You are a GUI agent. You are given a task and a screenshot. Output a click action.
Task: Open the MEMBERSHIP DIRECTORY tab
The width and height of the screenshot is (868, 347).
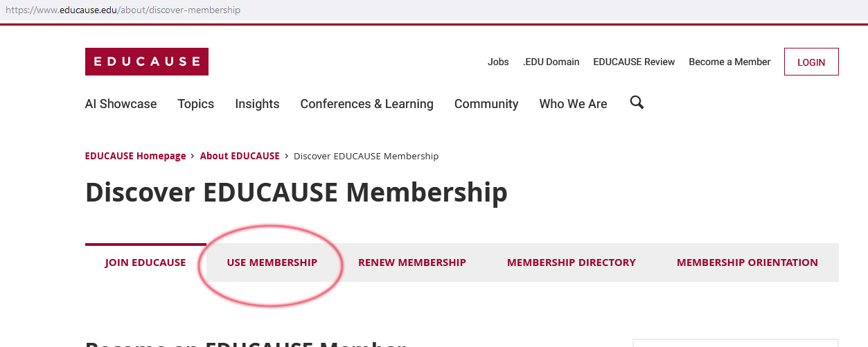[572, 263]
